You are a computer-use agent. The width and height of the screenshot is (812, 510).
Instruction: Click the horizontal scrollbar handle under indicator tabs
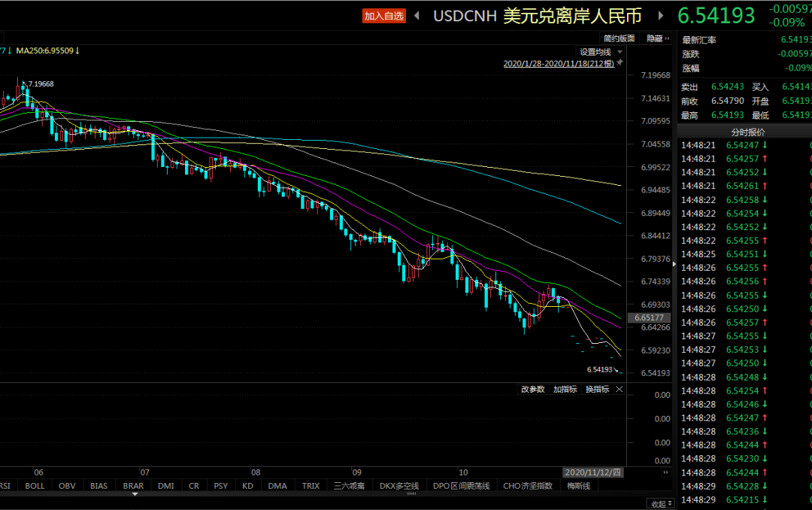point(411,494)
